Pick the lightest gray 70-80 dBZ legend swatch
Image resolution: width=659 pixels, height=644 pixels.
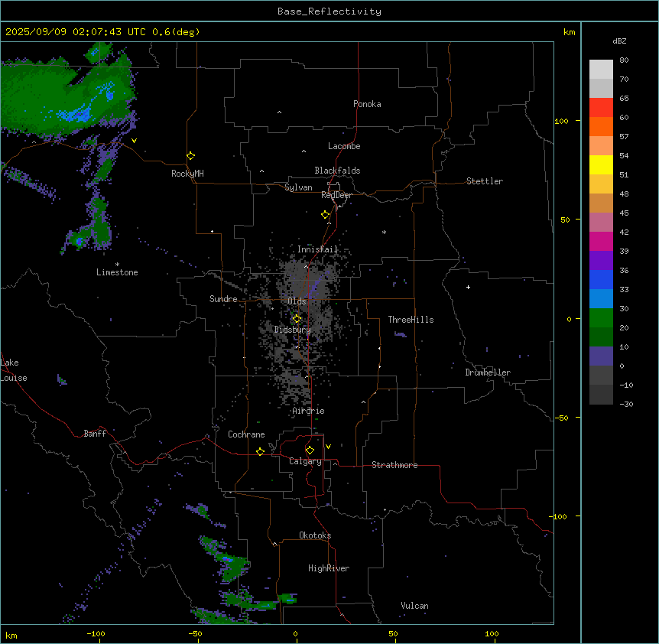601,70
